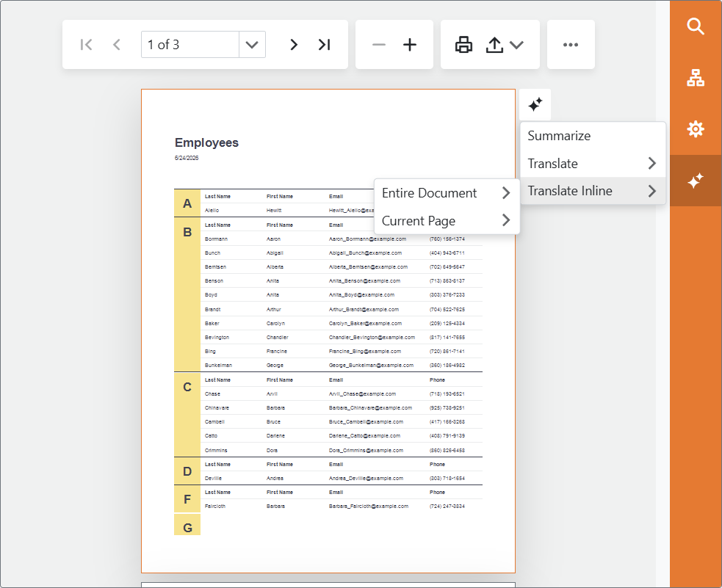Print the report
The image size is (722, 588).
(463, 45)
